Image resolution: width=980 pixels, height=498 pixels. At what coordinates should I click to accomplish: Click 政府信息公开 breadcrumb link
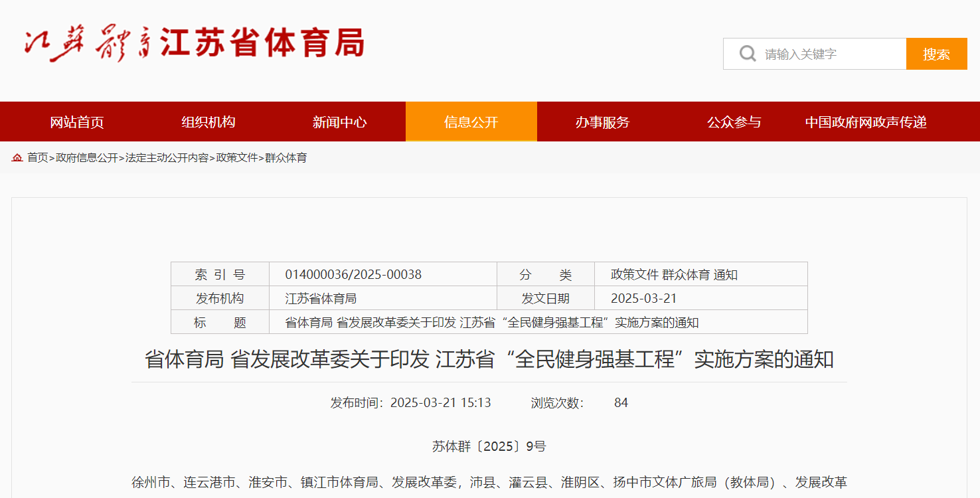86,158
